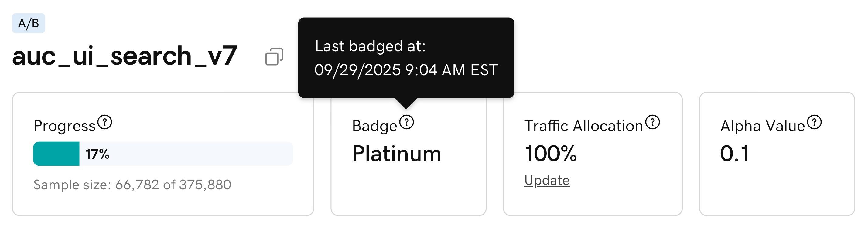Select the Platinum badge value

click(x=397, y=154)
